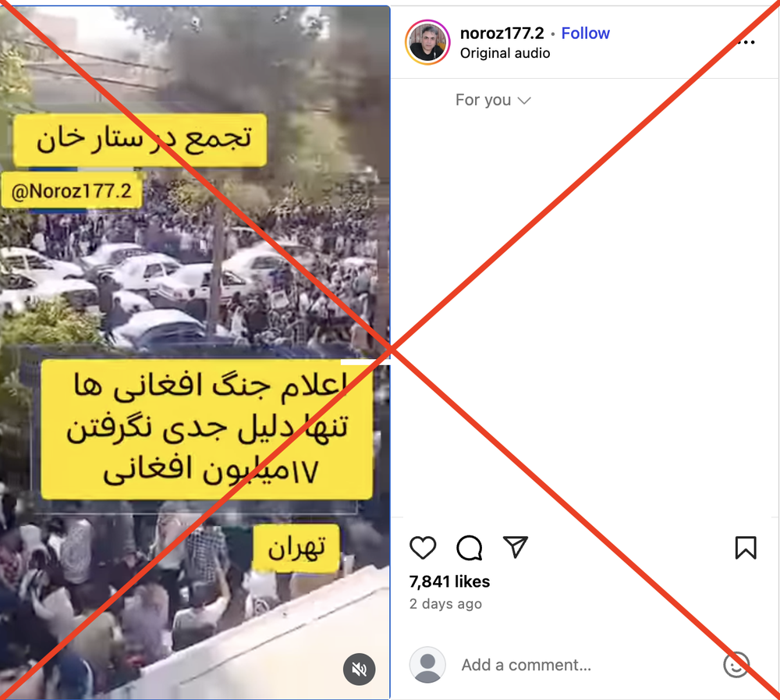Open emoji picker in comment box
780x700 pixels.
click(x=736, y=665)
